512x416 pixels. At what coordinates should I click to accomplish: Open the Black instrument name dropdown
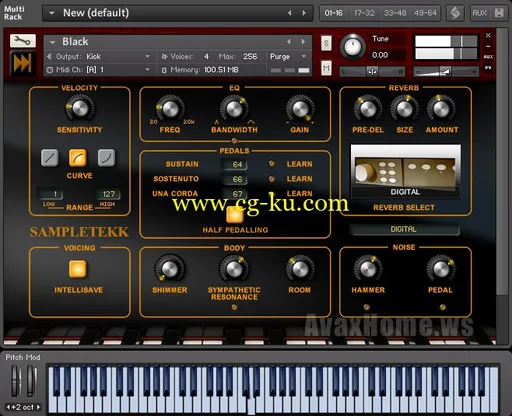click(x=52, y=42)
